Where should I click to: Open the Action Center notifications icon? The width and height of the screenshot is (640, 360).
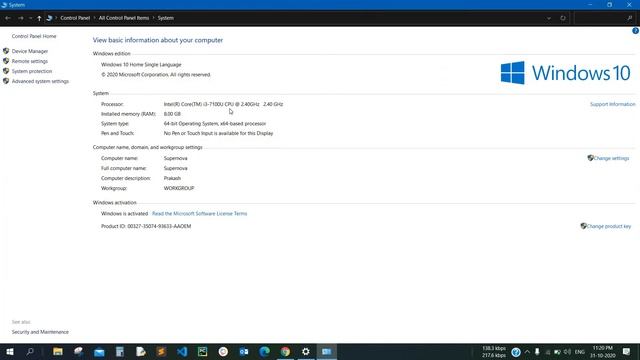point(627,351)
